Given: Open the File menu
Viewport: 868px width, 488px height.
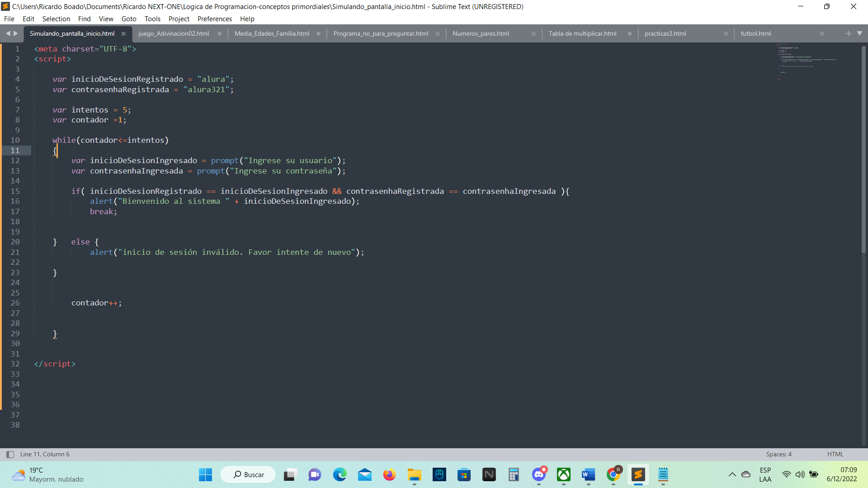Looking at the screenshot, I should click(9, 19).
